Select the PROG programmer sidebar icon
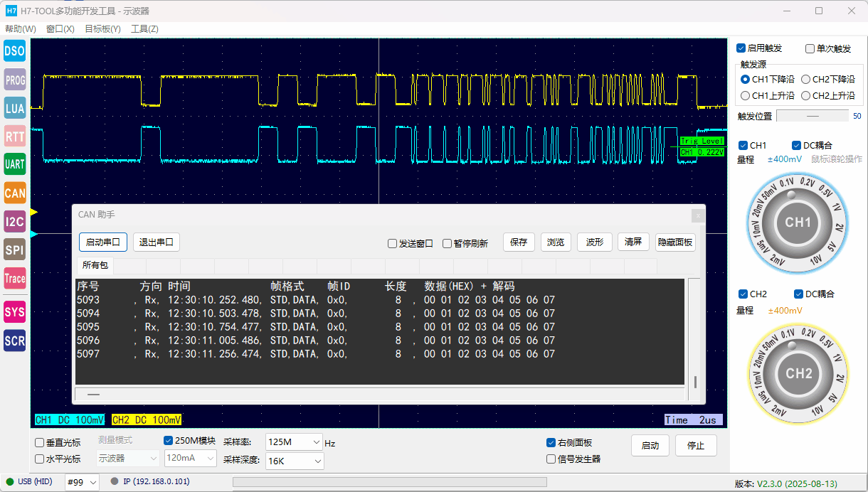Image resolution: width=868 pixels, height=492 pixels. click(15, 80)
